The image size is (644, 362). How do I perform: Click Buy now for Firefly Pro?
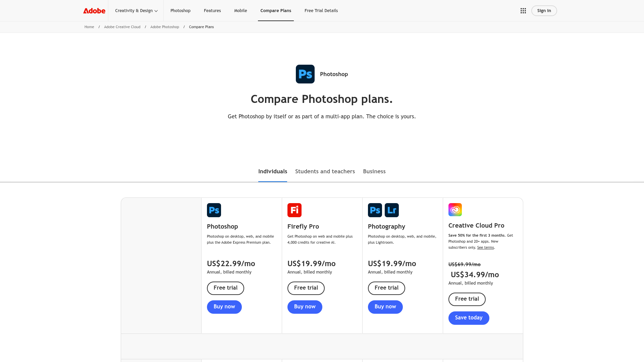tap(305, 307)
